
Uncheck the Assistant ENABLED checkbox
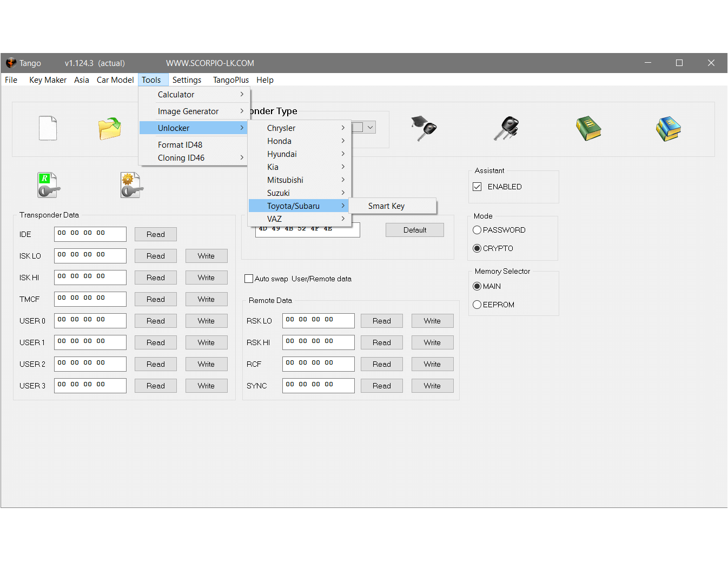pos(477,187)
